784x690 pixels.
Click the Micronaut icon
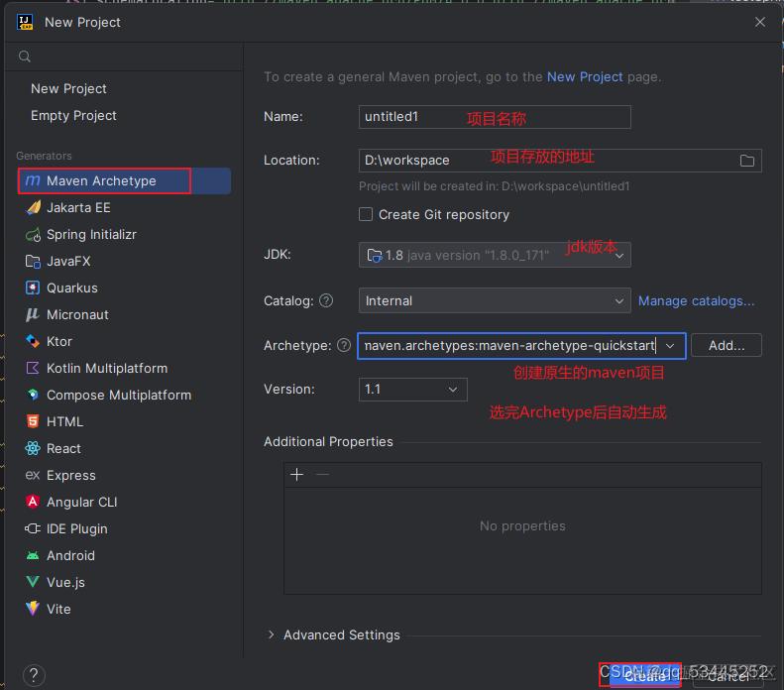coord(33,314)
